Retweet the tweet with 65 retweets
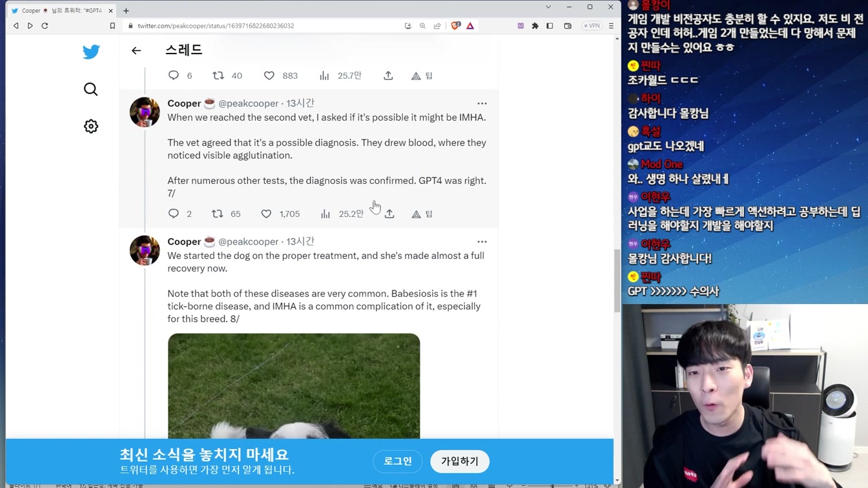 pyautogui.click(x=218, y=214)
